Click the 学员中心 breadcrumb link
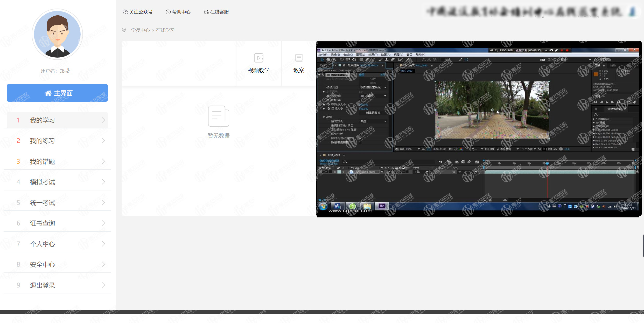This screenshot has height=323, width=644. pos(140,30)
